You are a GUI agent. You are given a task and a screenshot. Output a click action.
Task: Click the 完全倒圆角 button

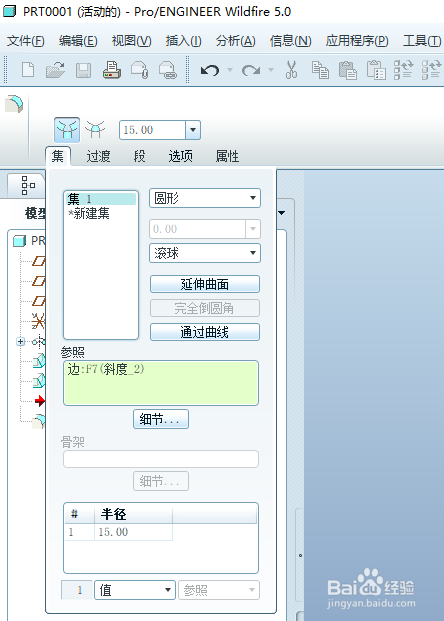[205, 308]
